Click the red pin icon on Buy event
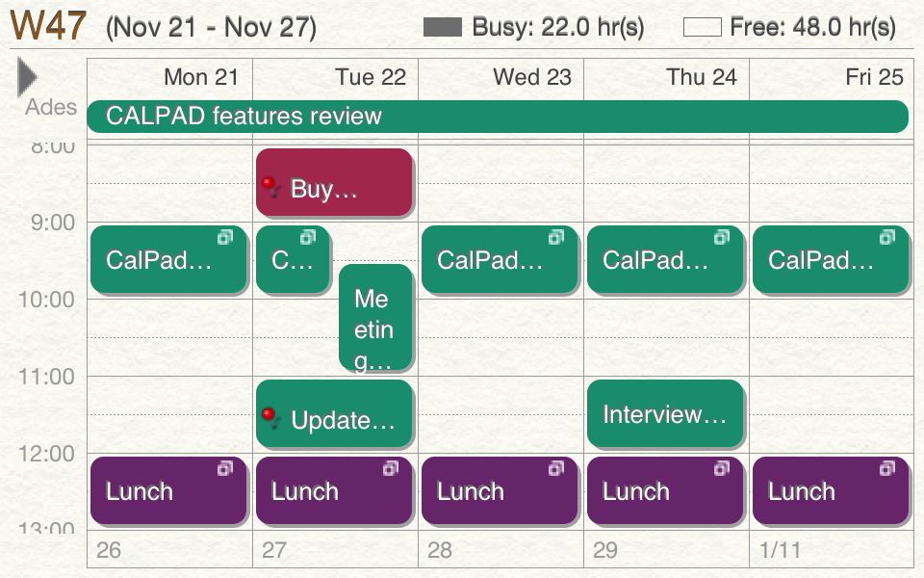The width and height of the screenshot is (924, 578). 270,187
